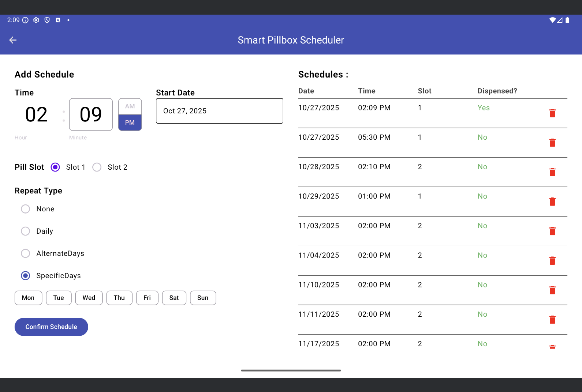The width and height of the screenshot is (582, 392).
Task: Delete the 11/04/2025 schedule entry
Action: click(x=552, y=260)
